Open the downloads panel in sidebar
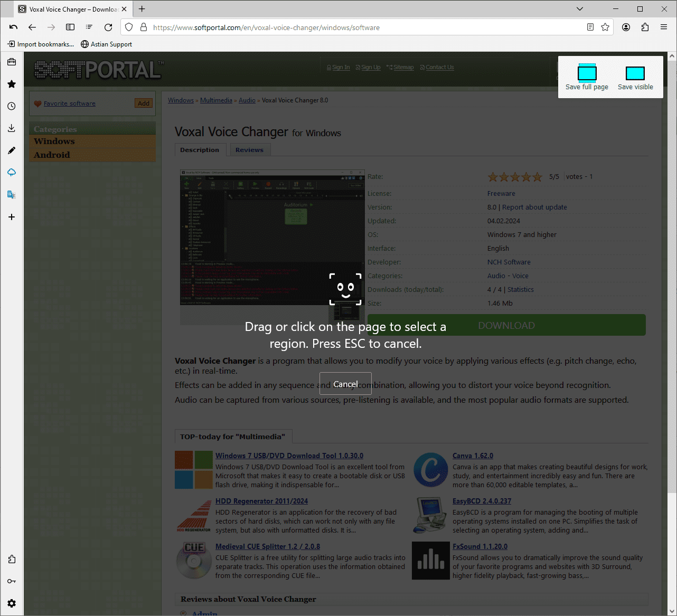Viewport: 677px width, 616px height. tap(12, 128)
